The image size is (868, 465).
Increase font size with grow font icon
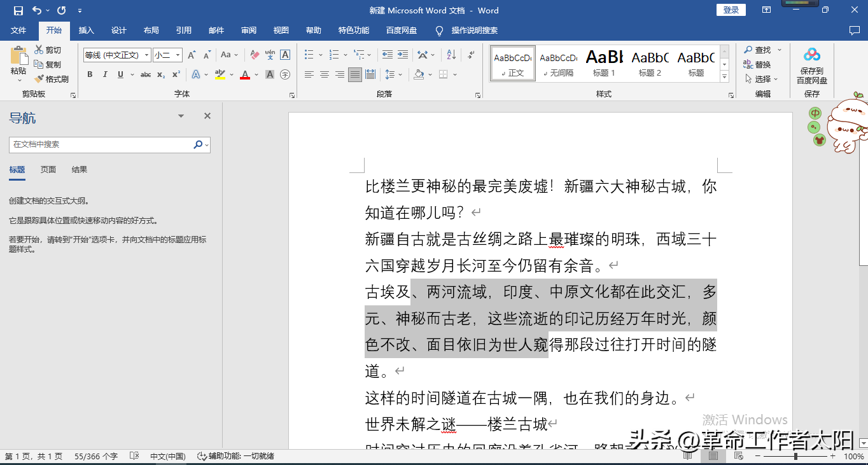point(192,55)
